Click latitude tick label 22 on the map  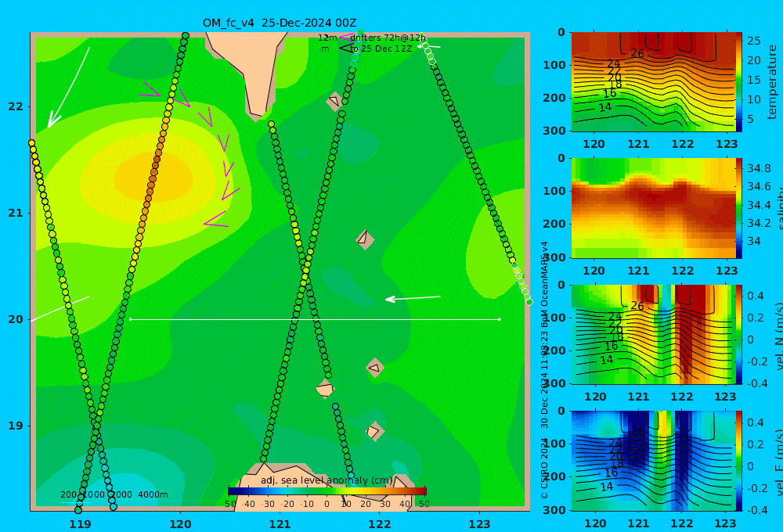tap(16, 106)
